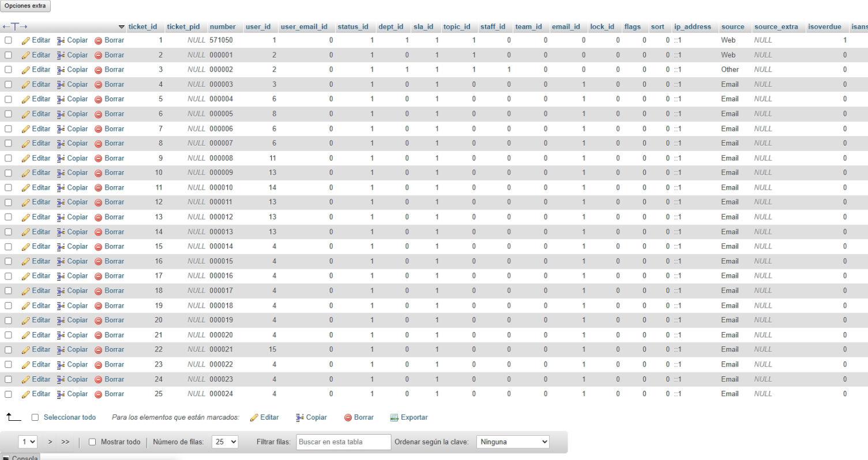This screenshot has width=868, height=460.
Task: Click the full-text arrows toggle in table header
Action: pos(15,27)
